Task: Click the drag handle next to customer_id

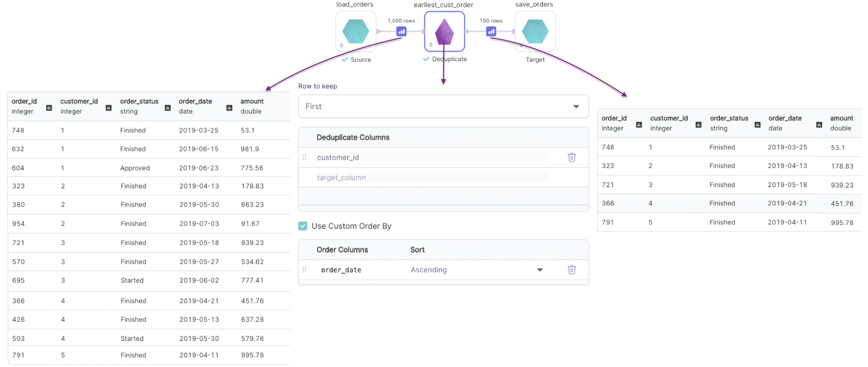Action: [305, 157]
